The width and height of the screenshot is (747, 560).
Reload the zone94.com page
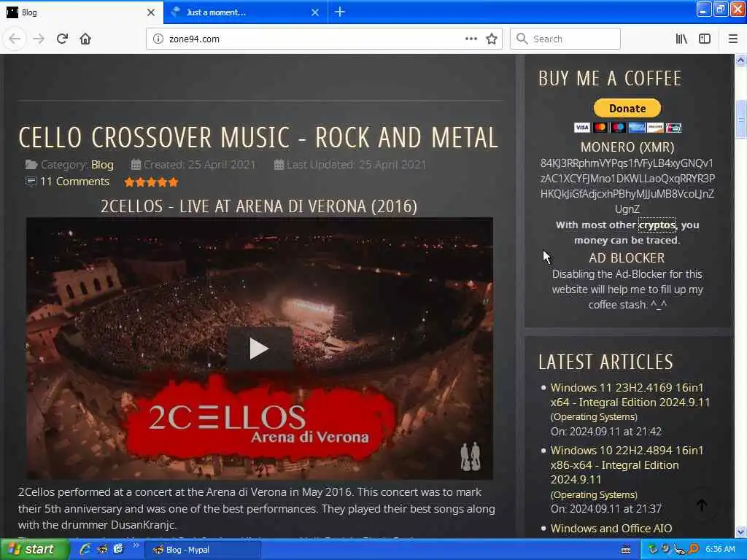63,39
